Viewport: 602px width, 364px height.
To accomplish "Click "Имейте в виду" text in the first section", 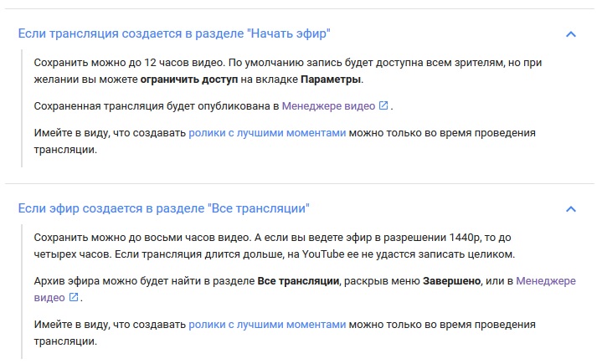I will click(71, 133).
